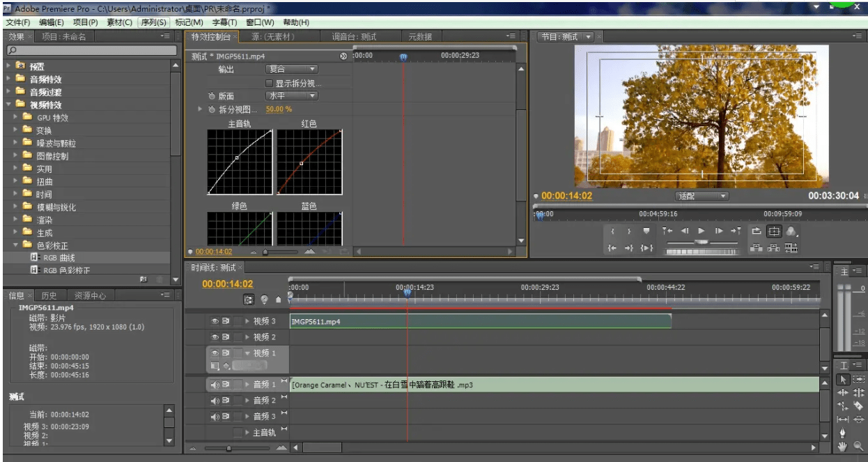
Task: Open the 文件(F) menu
Action: [x=18, y=22]
